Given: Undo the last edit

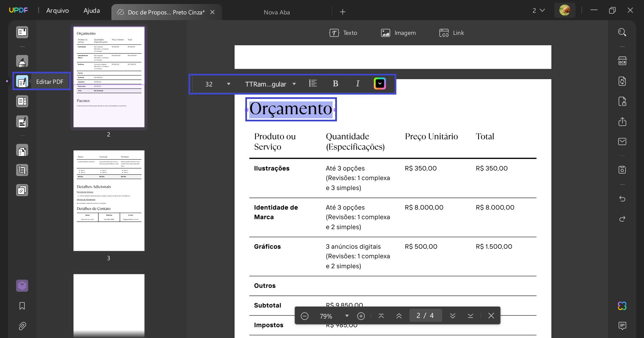Looking at the screenshot, I should pyautogui.click(x=622, y=199).
